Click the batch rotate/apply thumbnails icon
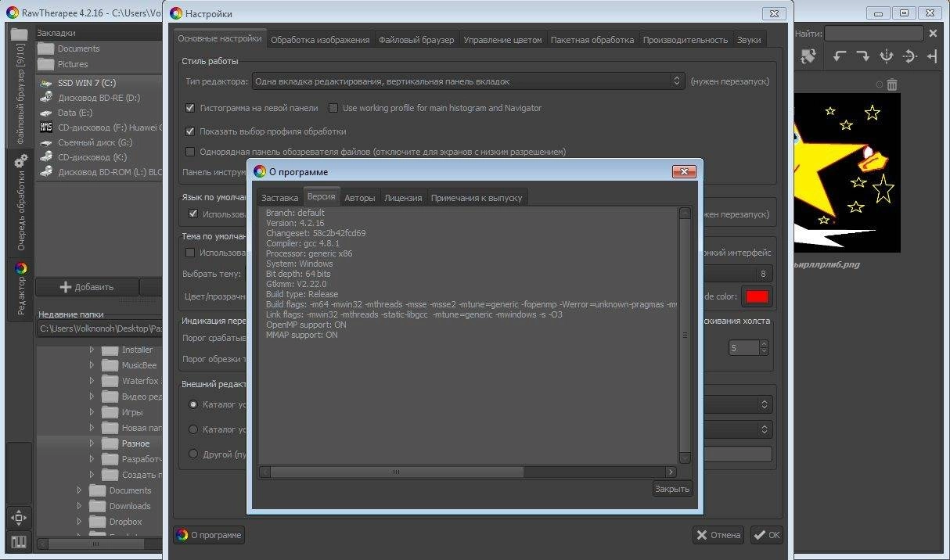 [808, 56]
